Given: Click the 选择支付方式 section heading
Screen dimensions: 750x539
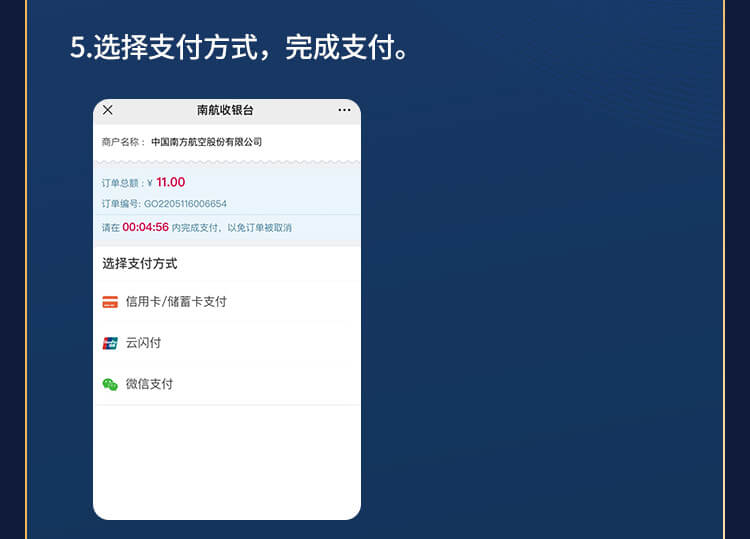Looking at the screenshot, I should coord(140,264).
